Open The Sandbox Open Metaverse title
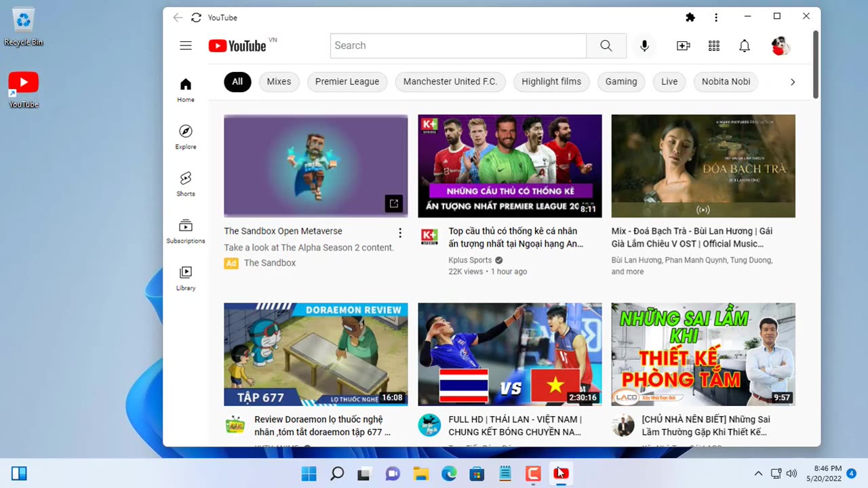The width and height of the screenshot is (868, 488). click(283, 231)
